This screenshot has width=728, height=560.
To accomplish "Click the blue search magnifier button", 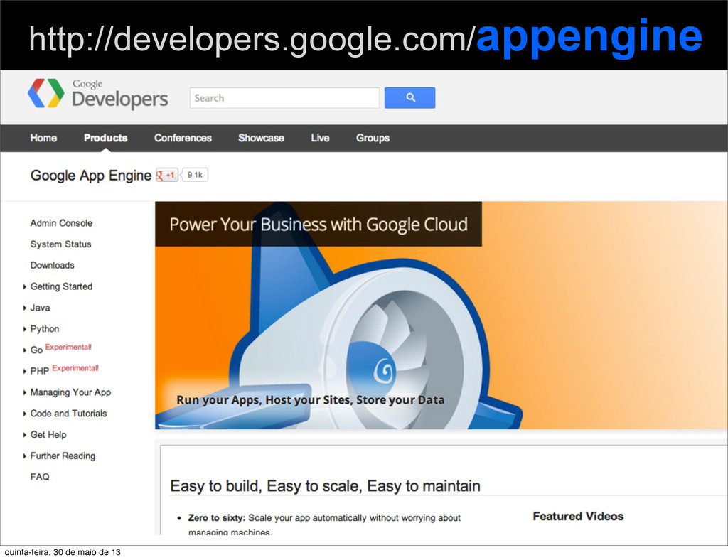I will (410, 98).
